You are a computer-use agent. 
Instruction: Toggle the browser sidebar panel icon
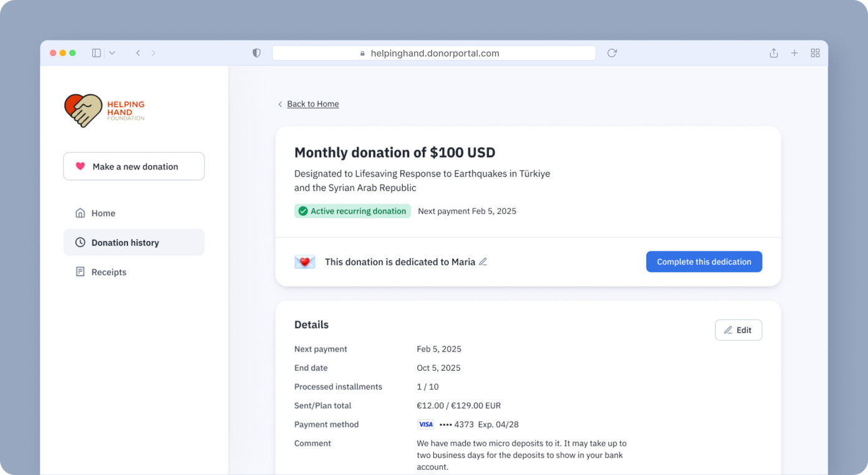96,53
